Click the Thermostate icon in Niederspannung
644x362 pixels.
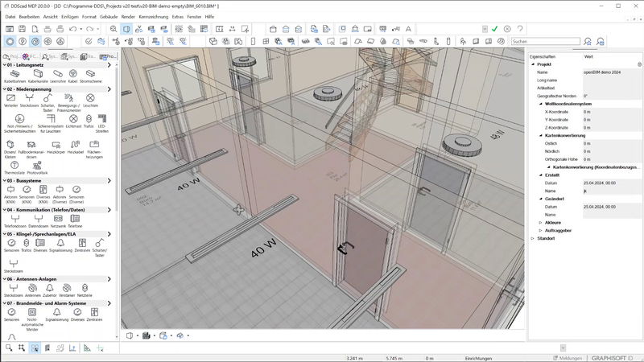tap(14, 166)
